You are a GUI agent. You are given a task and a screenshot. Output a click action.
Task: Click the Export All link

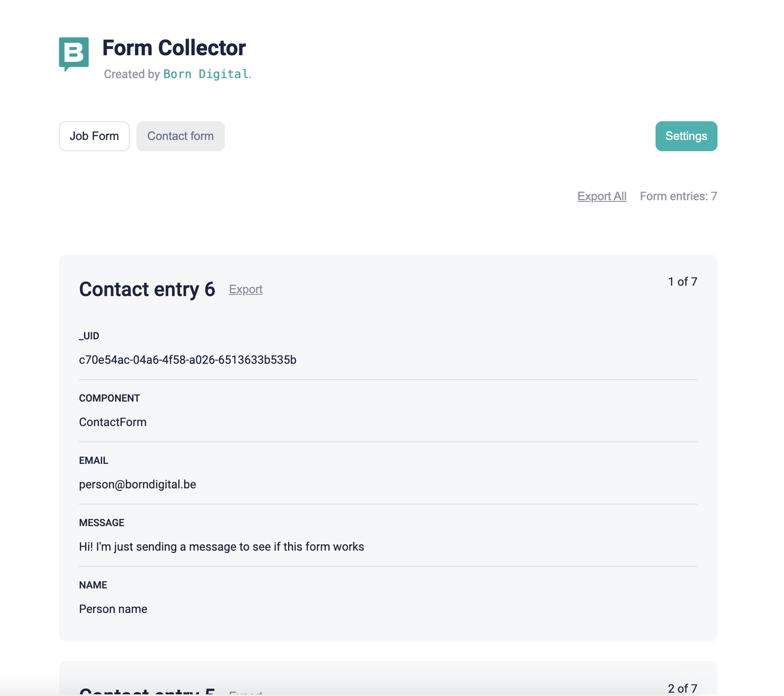click(602, 196)
